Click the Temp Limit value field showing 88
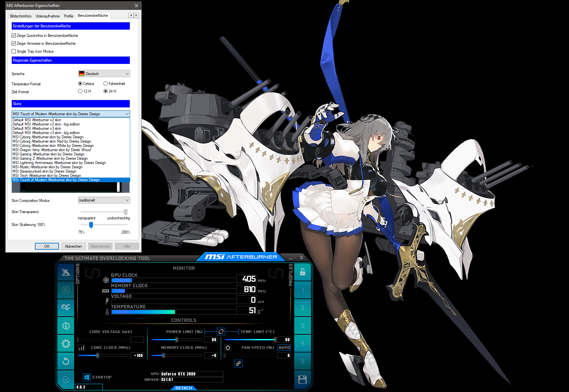569x392 pixels. tap(284, 340)
